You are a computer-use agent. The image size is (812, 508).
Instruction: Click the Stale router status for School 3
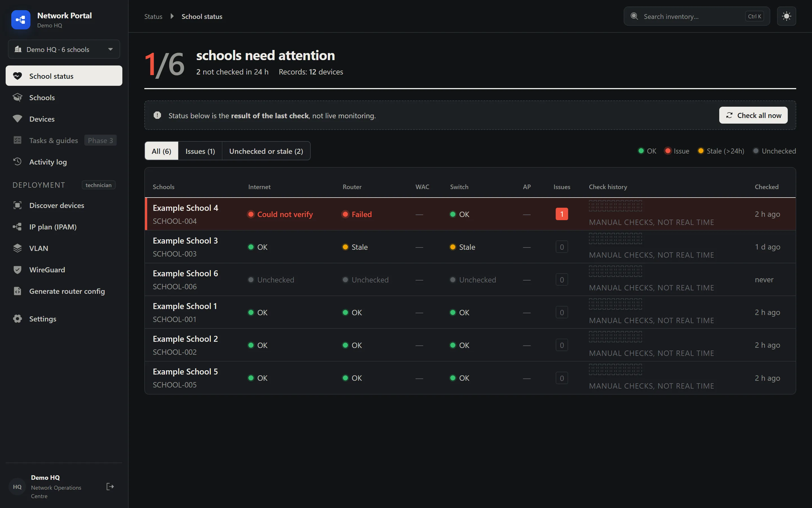coord(355,247)
